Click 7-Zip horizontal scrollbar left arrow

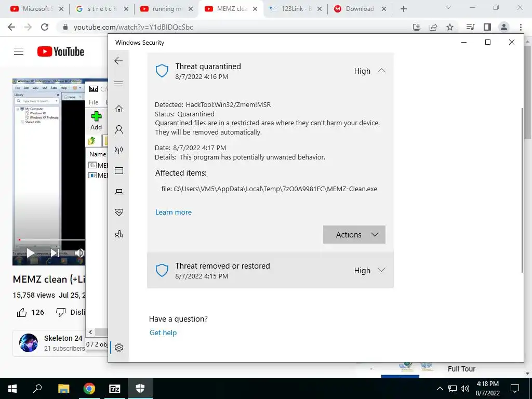90,332
